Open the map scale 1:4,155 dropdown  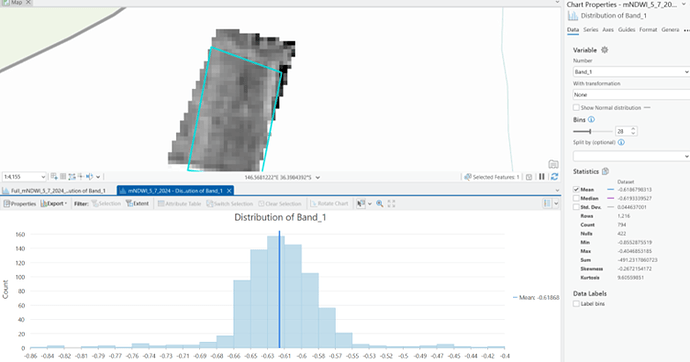(24, 177)
